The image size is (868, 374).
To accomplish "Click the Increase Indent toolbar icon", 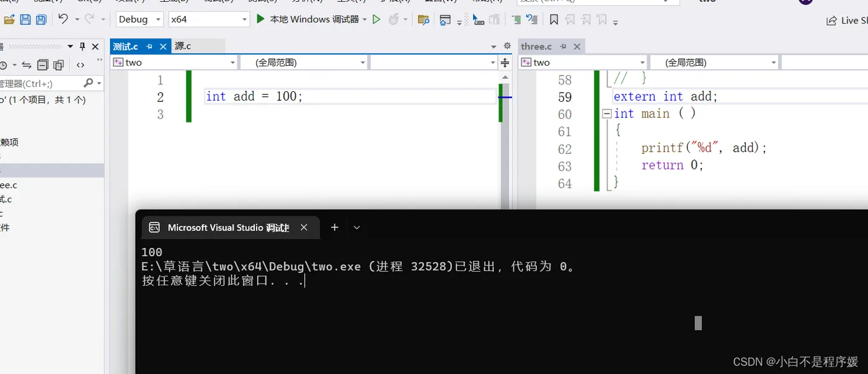I will (x=516, y=20).
